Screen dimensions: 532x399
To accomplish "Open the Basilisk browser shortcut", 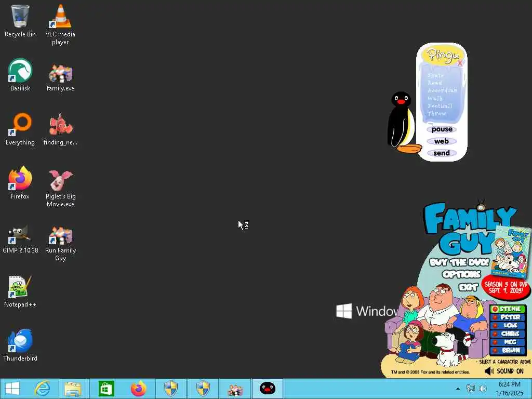I will tap(20, 75).
